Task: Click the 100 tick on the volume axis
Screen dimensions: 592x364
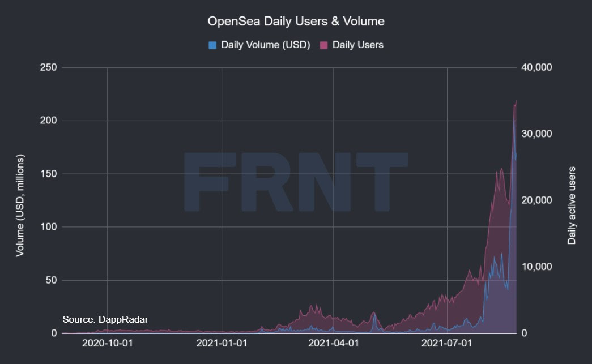Action: [x=49, y=227]
